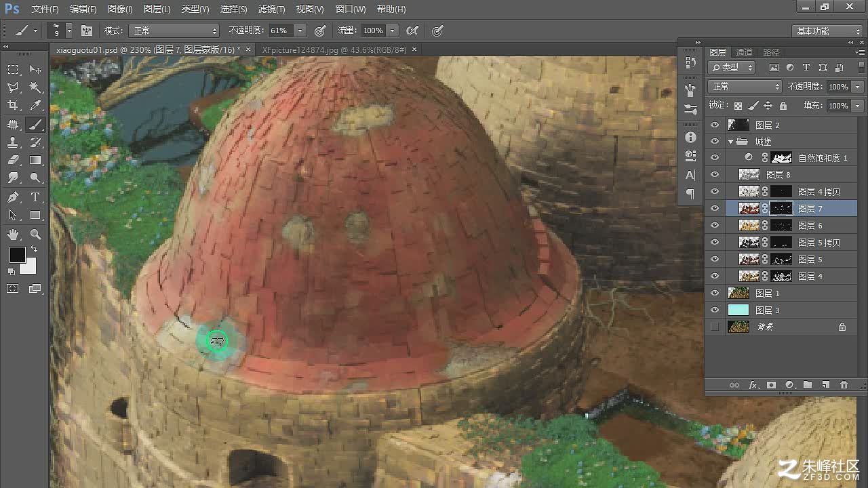Open the 类型 layer filter dropdown

click(732, 67)
